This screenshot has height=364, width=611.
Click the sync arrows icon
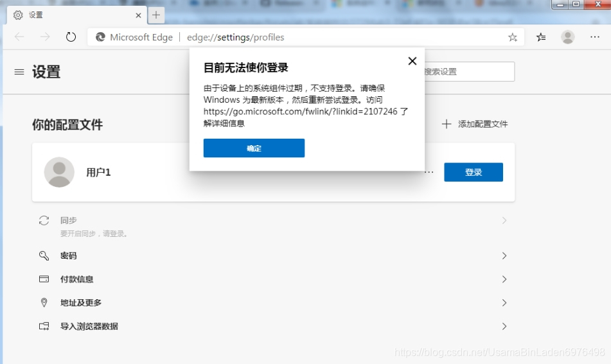pos(44,221)
